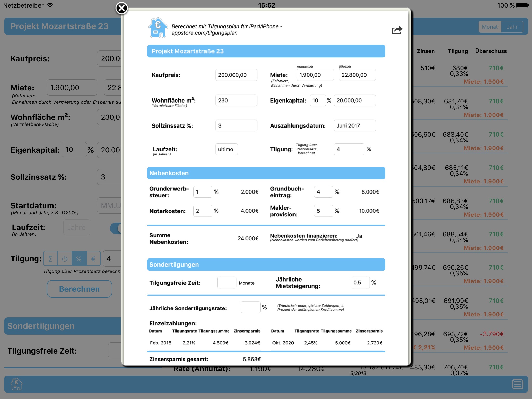The width and height of the screenshot is (532, 399).
Task: Click background Eigenkapital percent field 10
Action: 74,150
